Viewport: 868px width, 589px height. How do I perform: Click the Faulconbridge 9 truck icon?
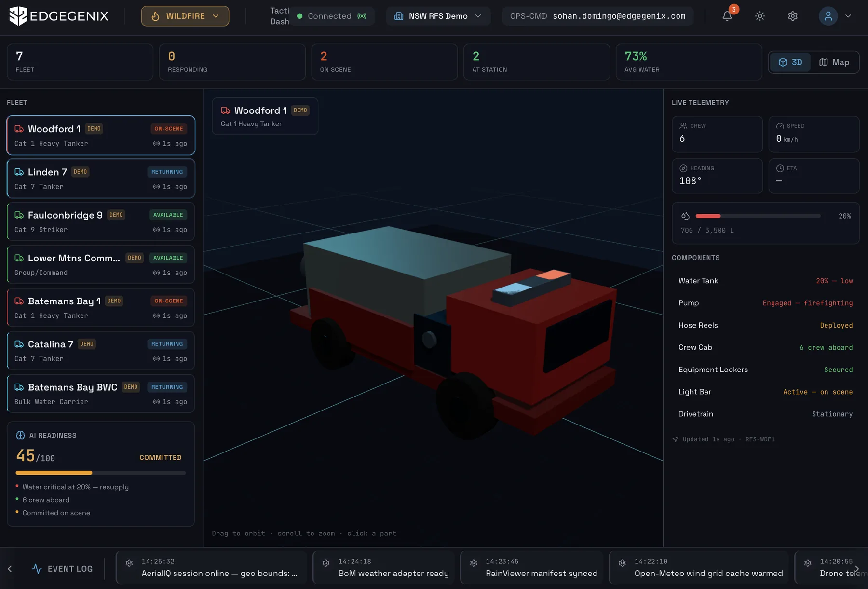tap(19, 215)
